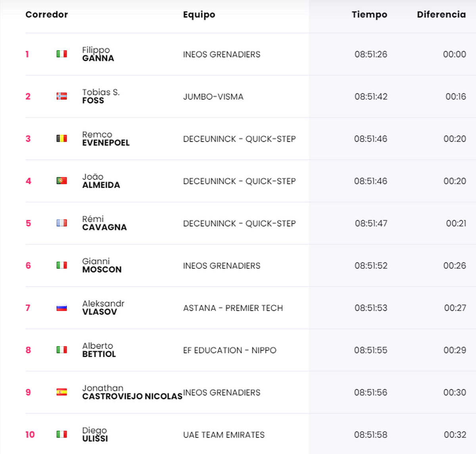Click the Portuguese flag next to João Almeida
Screen dimensions: 476x454
point(61,181)
